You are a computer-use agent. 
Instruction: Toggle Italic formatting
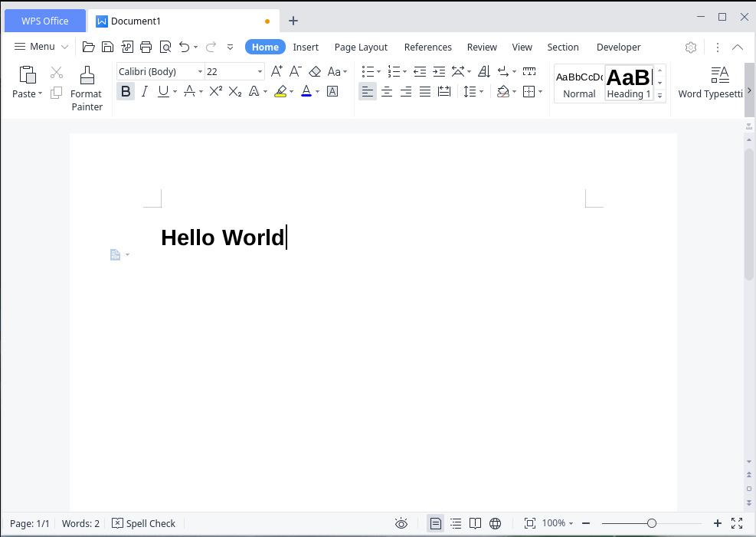coord(144,91)
